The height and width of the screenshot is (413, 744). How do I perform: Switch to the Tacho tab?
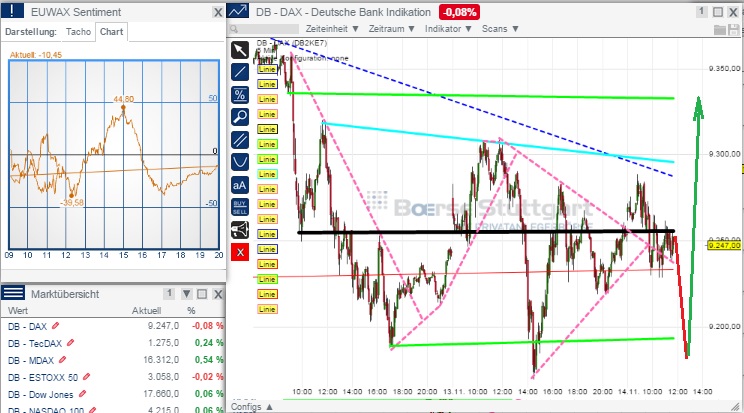pos(78,32)
